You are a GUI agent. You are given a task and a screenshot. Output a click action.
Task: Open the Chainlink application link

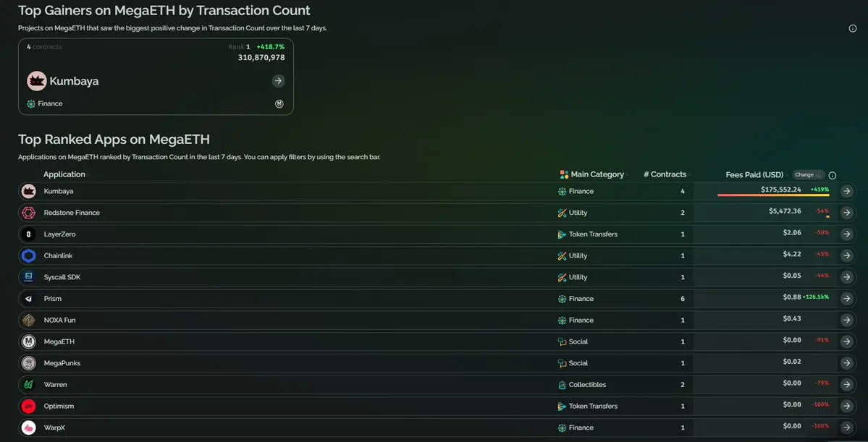tap(58, 255)
